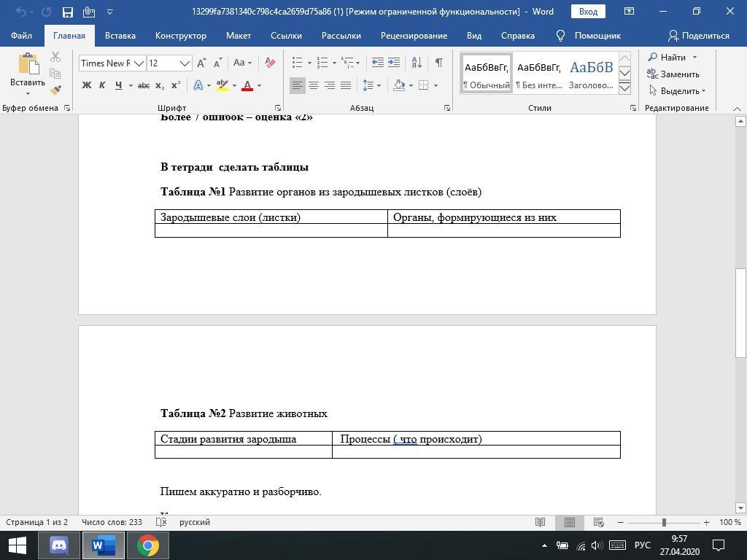Screen dimensions: 747x560
Task: Click the Format Painter brush icon
Action: [55, 90]
